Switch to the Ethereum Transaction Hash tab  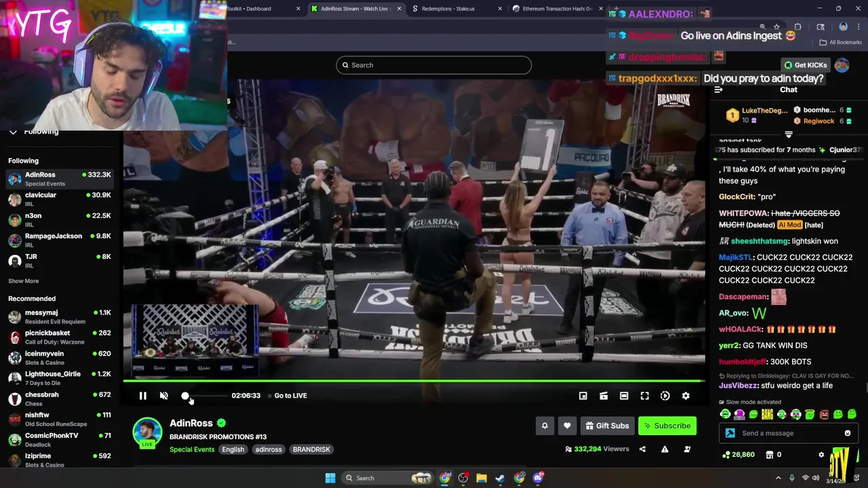pyautogui.click(x=556, y=9)
